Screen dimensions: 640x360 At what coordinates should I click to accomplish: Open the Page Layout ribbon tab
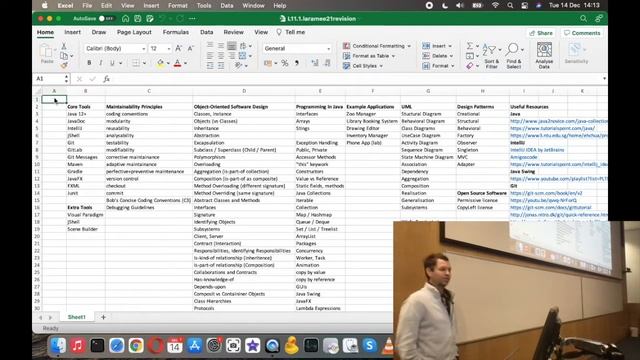tap(134, 32)
